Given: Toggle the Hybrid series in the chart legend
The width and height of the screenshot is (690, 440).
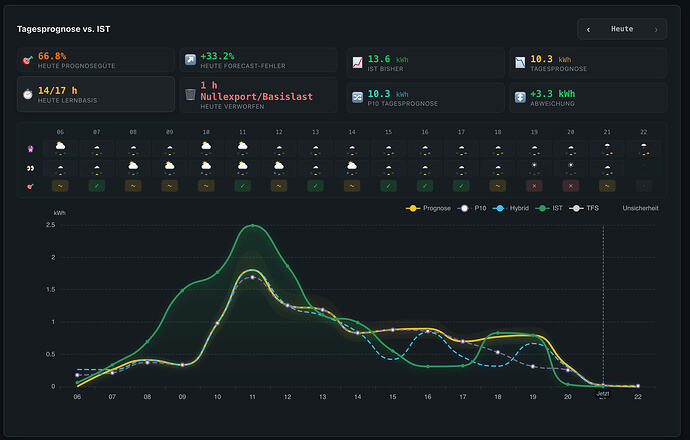Looking at the screenshot, I should [x=510, y=208].
